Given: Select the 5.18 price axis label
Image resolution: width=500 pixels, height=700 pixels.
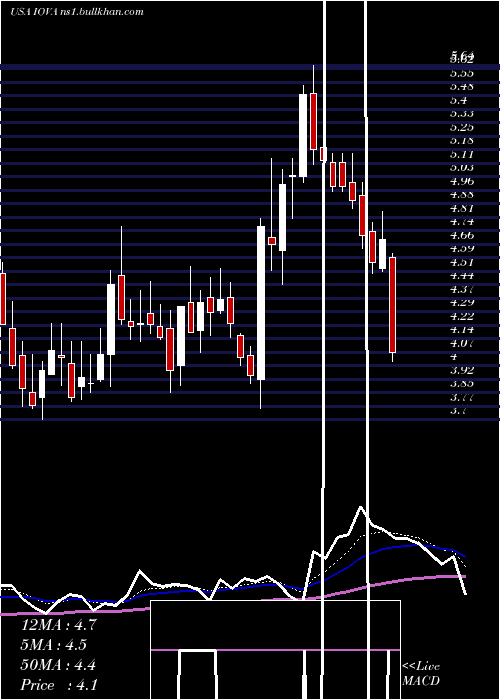Looking at the screenshot, I should click(x=462, y=140).
